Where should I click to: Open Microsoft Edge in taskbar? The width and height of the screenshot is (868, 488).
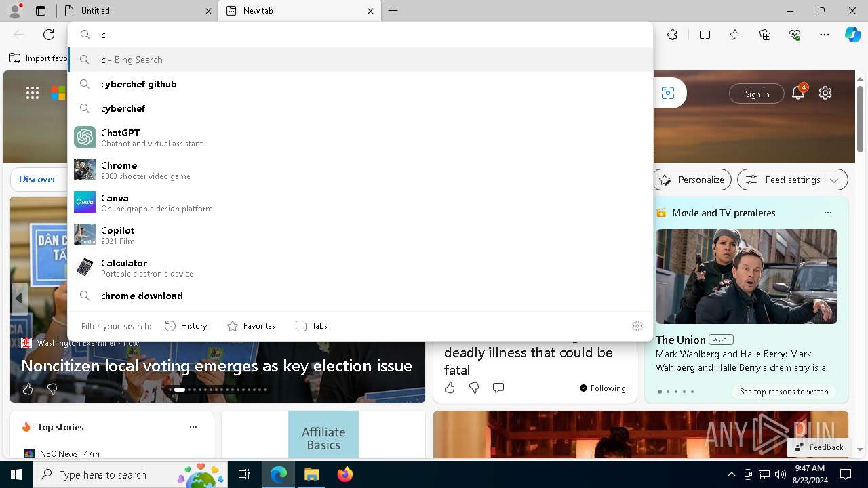point(279,474)
